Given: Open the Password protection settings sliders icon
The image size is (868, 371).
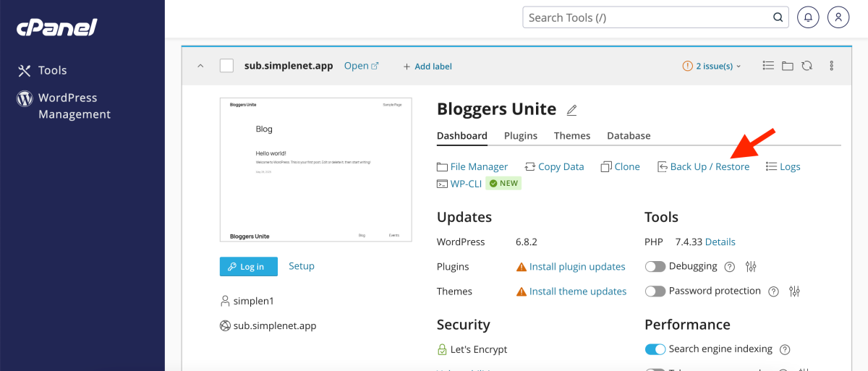Looking at the screenshot, I should coord(795,291).
